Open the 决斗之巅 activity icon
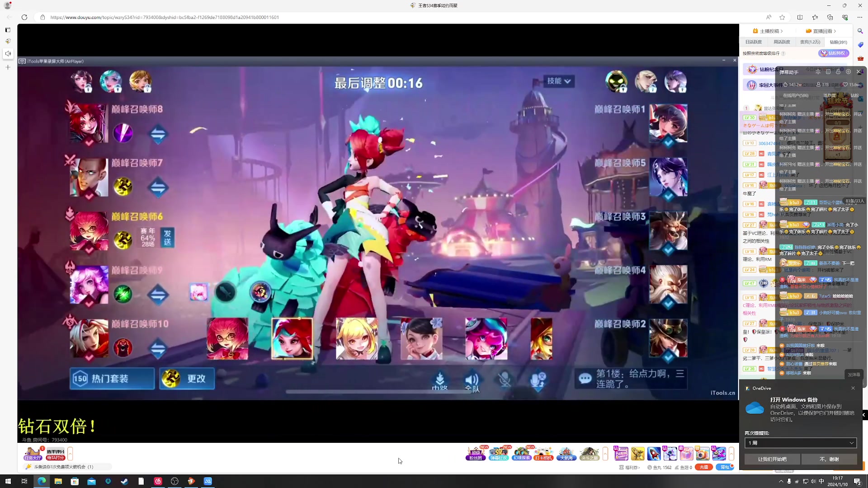The height and width of the screenshot is (488, 868). tap(589, 453)
